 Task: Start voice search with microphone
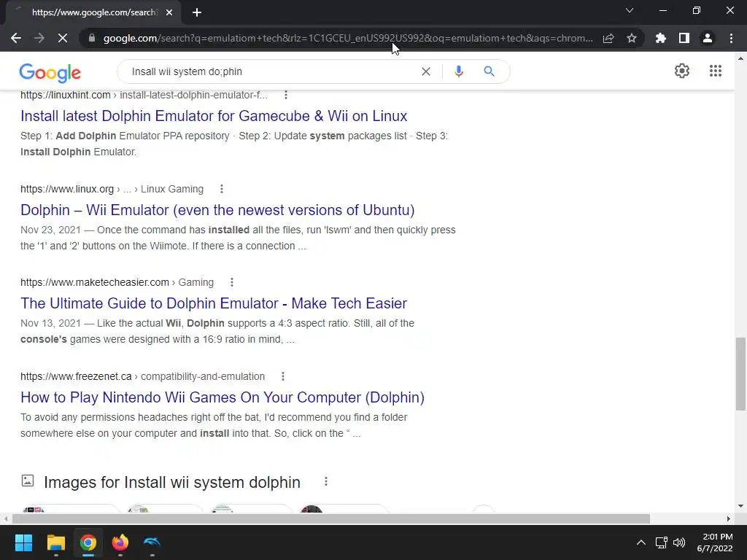[459, 71]
